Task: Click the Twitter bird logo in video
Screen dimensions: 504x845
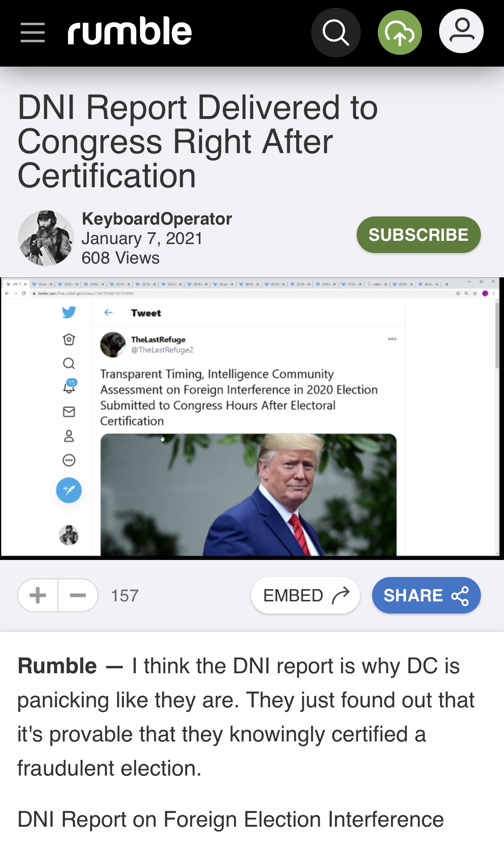Action: (69, 312)
